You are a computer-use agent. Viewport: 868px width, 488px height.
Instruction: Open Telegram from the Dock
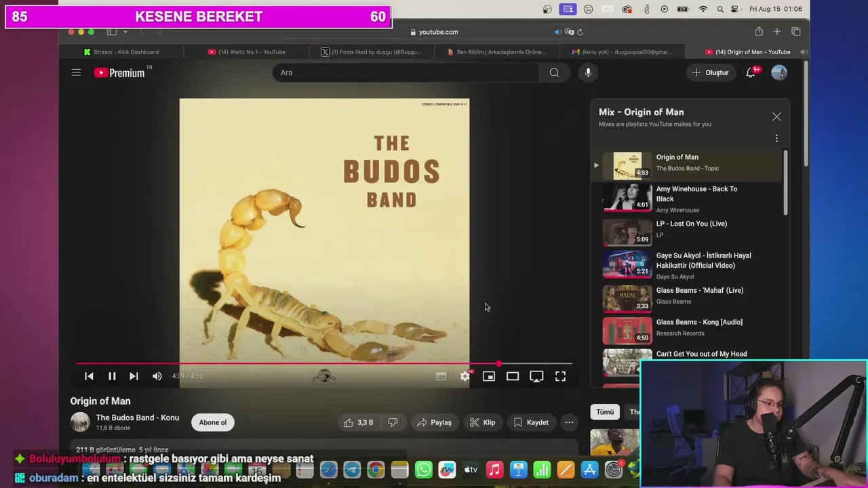point(352,469)
